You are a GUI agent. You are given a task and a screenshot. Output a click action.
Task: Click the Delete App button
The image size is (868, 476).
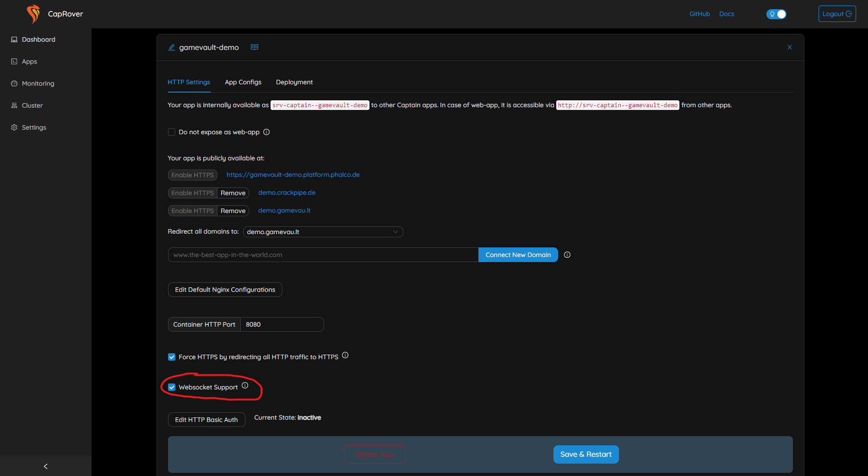point(374,454)
